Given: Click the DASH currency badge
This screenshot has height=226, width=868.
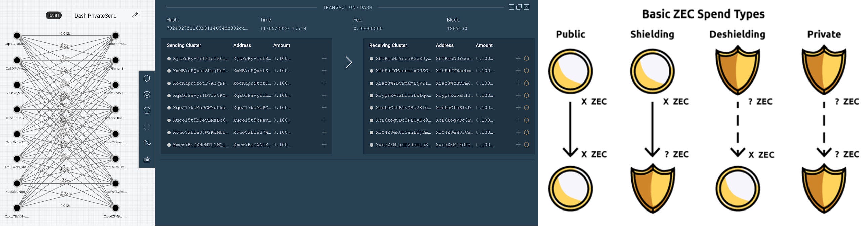Looking at the screenshot, I should (53, 15).
